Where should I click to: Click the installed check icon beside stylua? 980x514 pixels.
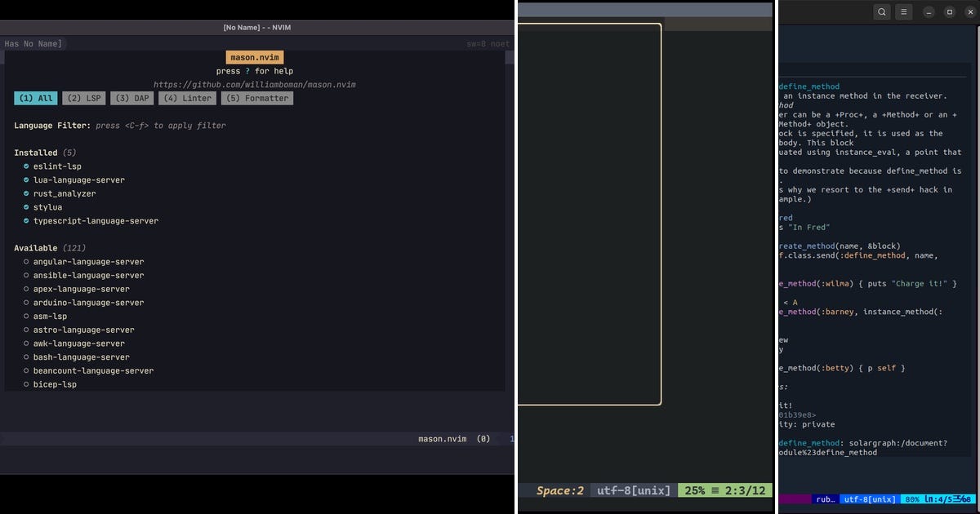26,207
